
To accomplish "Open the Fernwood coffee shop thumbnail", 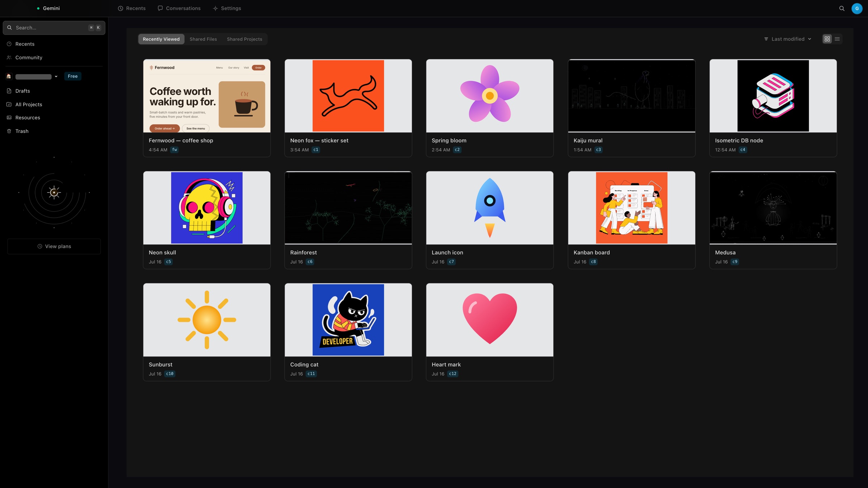I will [x=207, y=96].
